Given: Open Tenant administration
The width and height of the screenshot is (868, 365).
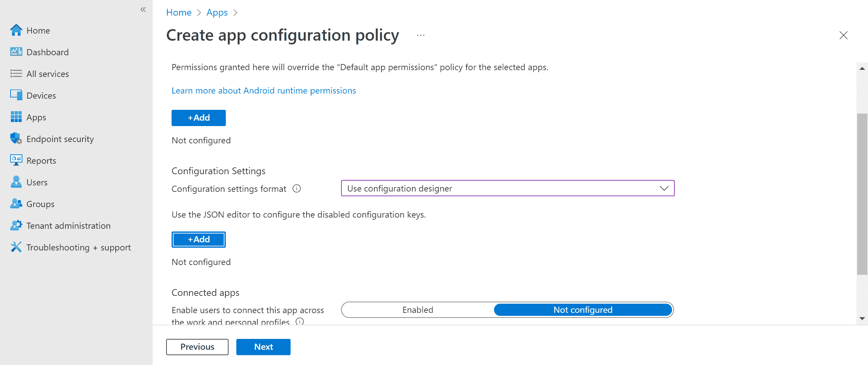Looking at the screenshot, I should [x=68, y=225].
